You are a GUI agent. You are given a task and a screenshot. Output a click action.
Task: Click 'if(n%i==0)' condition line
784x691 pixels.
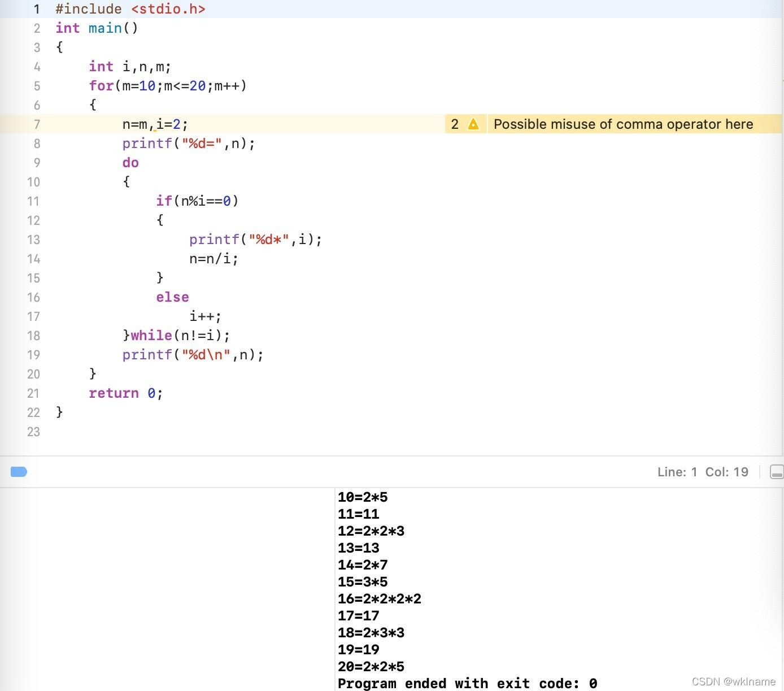[x=197, y=201]
